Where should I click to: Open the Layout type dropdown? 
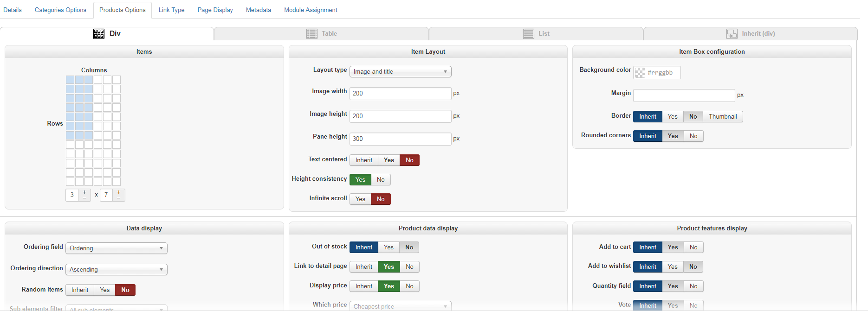click(x=400, y=72)
